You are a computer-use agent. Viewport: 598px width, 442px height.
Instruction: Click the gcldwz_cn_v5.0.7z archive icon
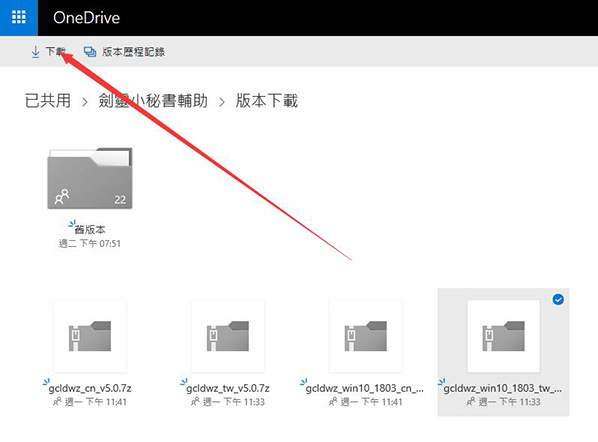tap(90, 336)
